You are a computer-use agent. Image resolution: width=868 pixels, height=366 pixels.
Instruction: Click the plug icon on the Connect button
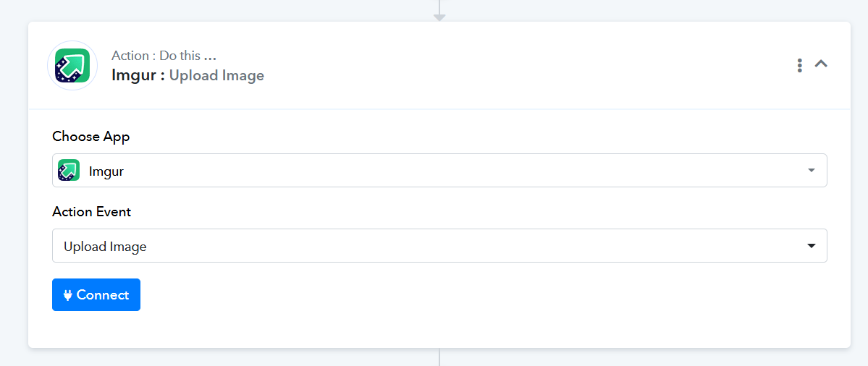click(x=68, y=295)
